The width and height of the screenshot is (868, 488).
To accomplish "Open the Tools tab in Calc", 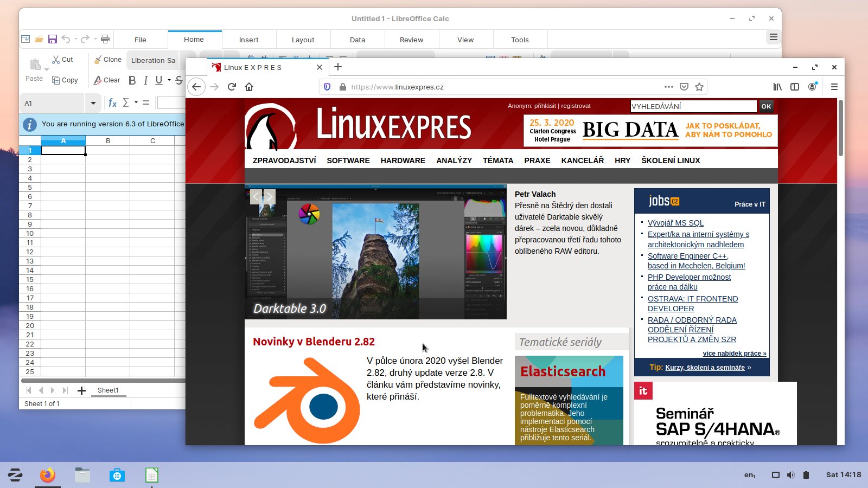I will coord(520,40).
